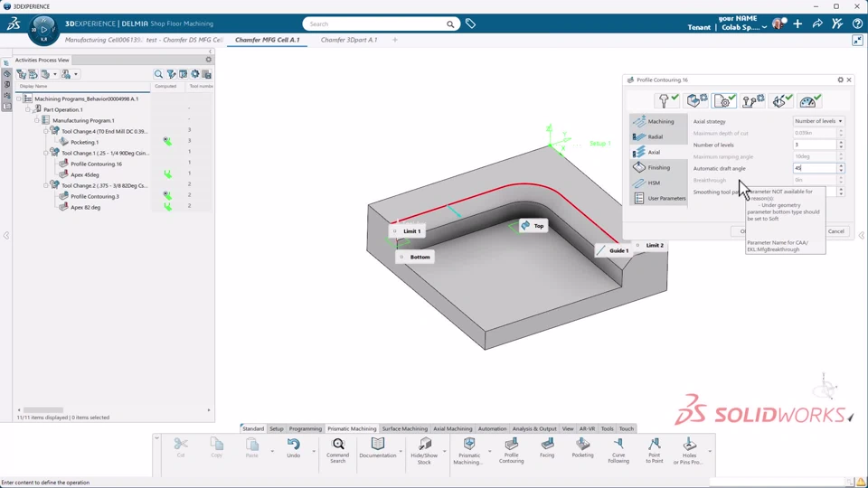Click the Curve Following tool icon
The width and height of the screenshot is (868, 488).
point(618,445)
